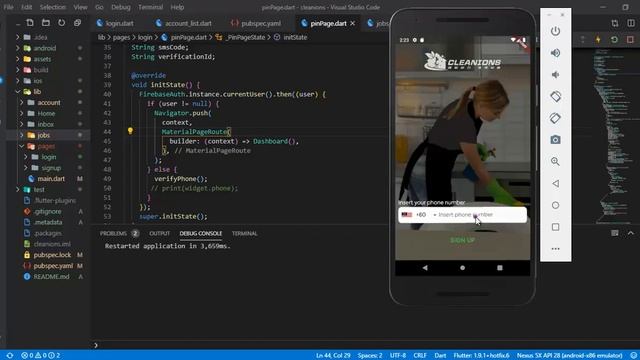Open the Terminal panel tab
The width and height of the screenshot is (640, 360).
(x=244, y=233)
